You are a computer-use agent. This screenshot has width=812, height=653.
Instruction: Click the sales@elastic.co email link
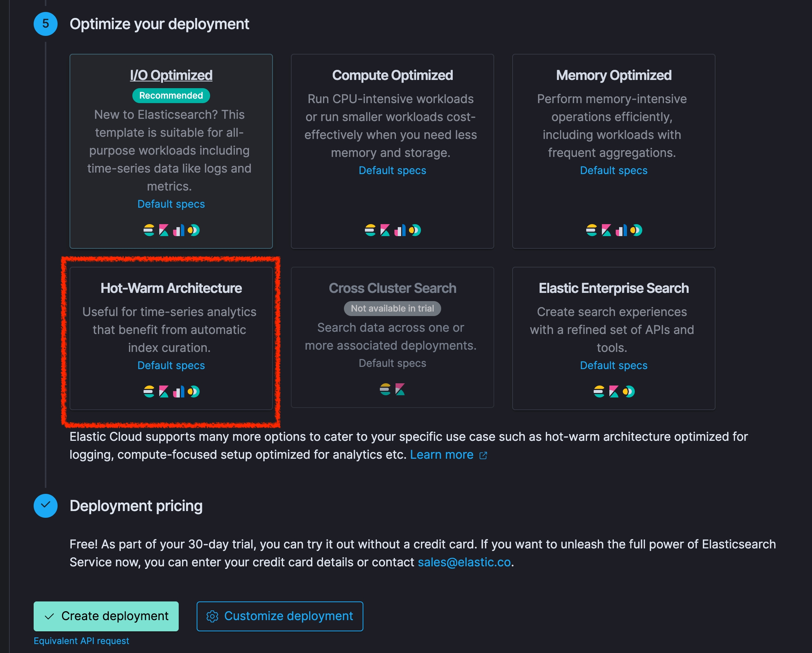pyautogui.click(x=464, y=562)
